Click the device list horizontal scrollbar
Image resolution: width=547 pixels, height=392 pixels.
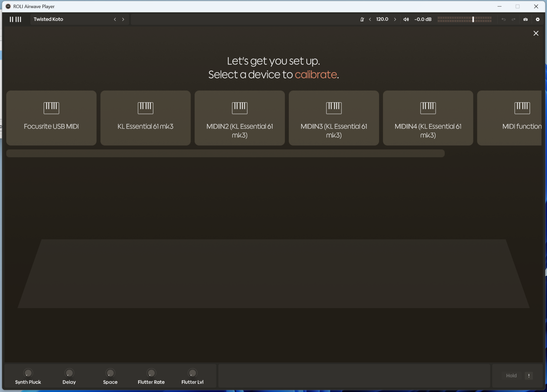[x=225, y=153]
